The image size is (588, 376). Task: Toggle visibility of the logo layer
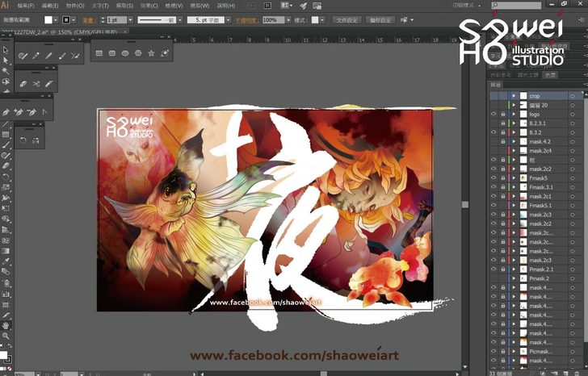click(493, 114)
